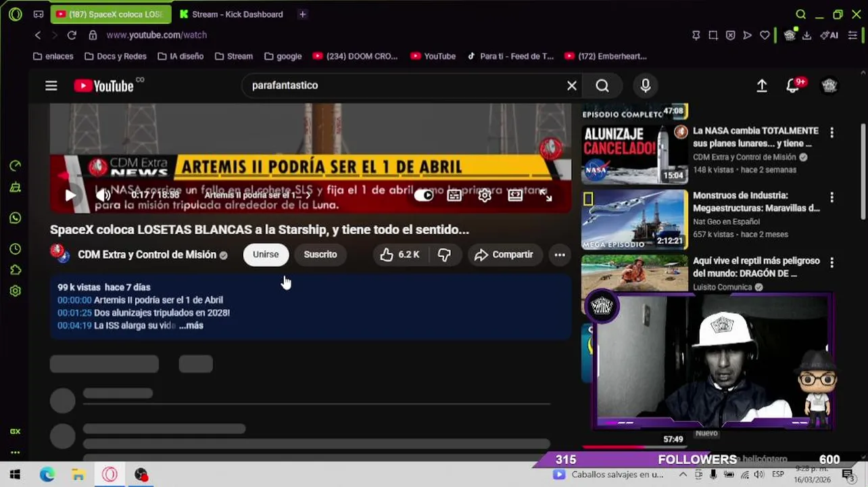The width and height of the screenshot is (868, 487).
Task: Open more actions three-dot menu under video
Action: (x=560, y=254)
